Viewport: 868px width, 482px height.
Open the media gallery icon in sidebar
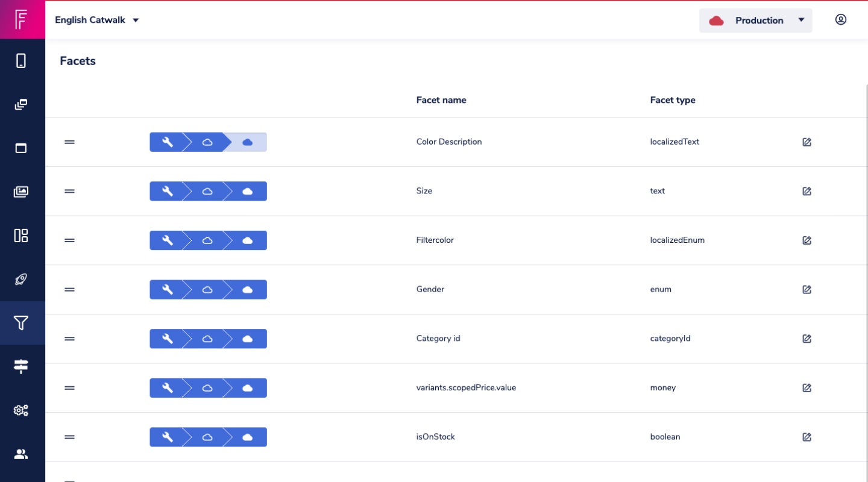click(x=21, y=192)
